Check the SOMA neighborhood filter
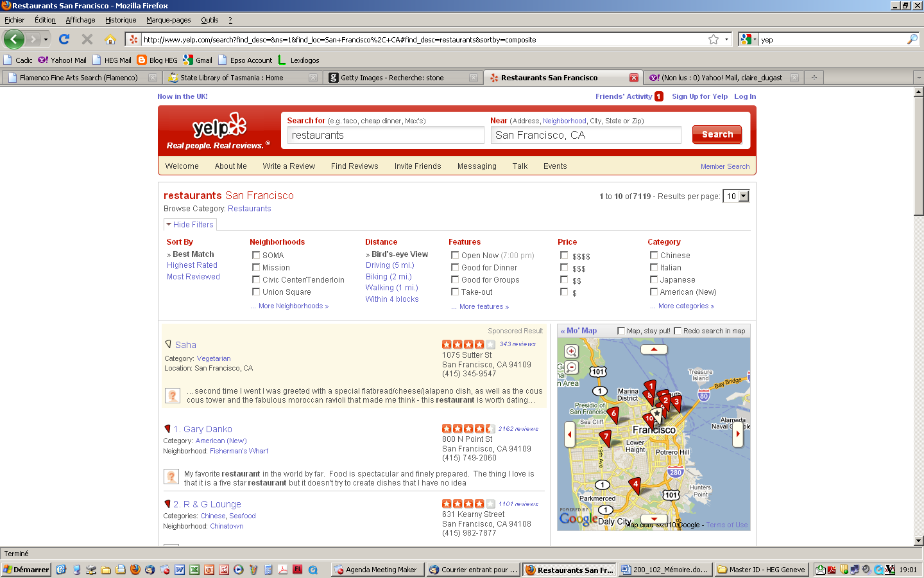This screenshot has height=578, width=924. pos(256,255)
